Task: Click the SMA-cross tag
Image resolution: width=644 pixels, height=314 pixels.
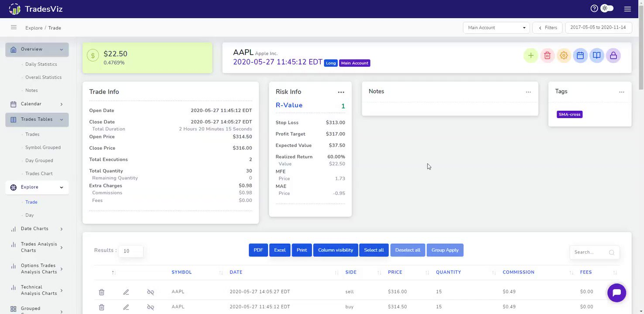Action: (x=569, y=114)
